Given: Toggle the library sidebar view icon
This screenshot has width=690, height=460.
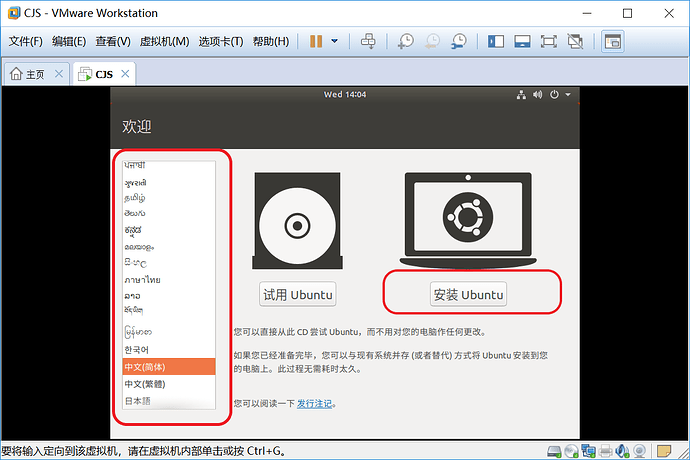Looking at the screenshot, I should (x=495, y=41).
